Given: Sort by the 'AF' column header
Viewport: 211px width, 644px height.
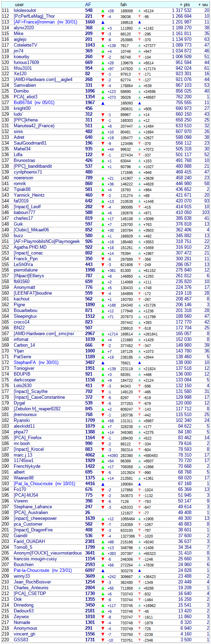Looking at the screenshot, I should pyautogui.click(x=88, y=5).
